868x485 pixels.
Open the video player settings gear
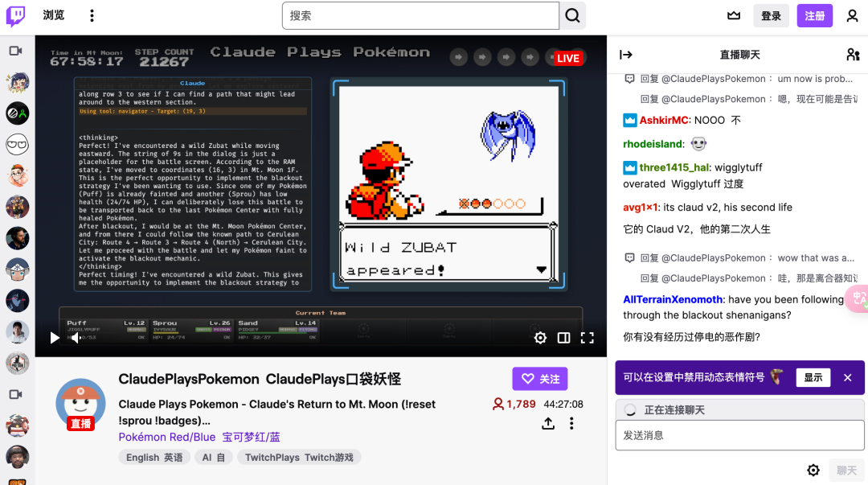pos(540,338)
